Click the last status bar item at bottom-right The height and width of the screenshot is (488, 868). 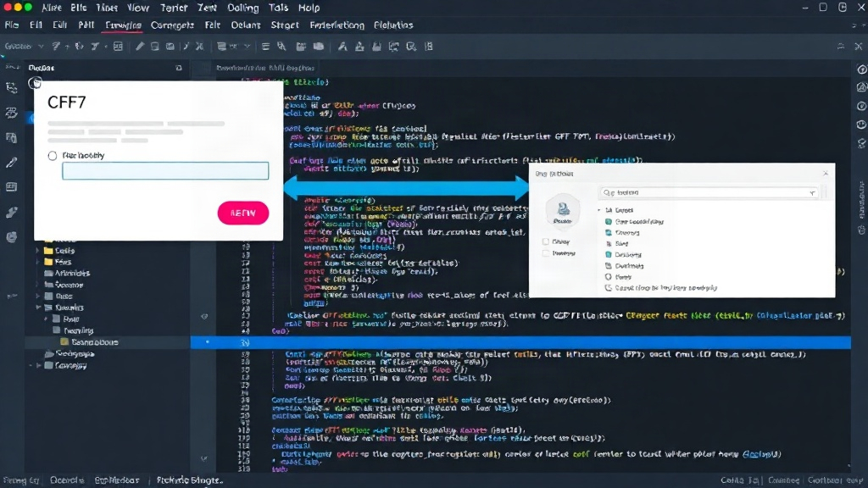834,480
